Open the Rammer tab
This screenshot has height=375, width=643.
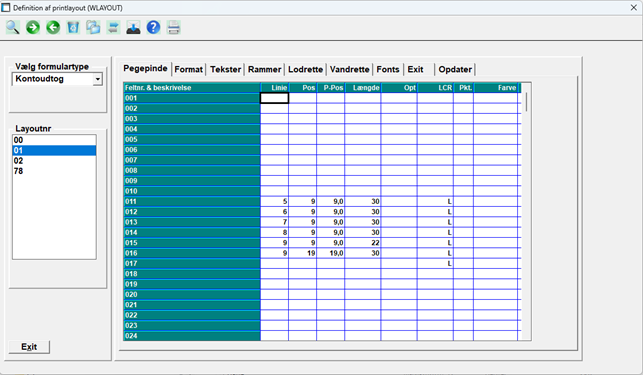click(264, 69)
